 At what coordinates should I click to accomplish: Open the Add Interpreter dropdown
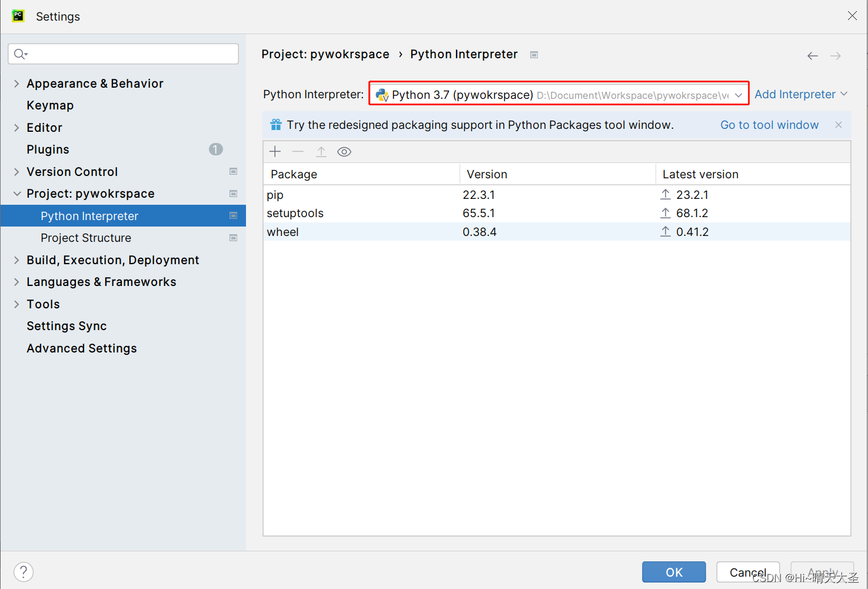pos(801,94)
